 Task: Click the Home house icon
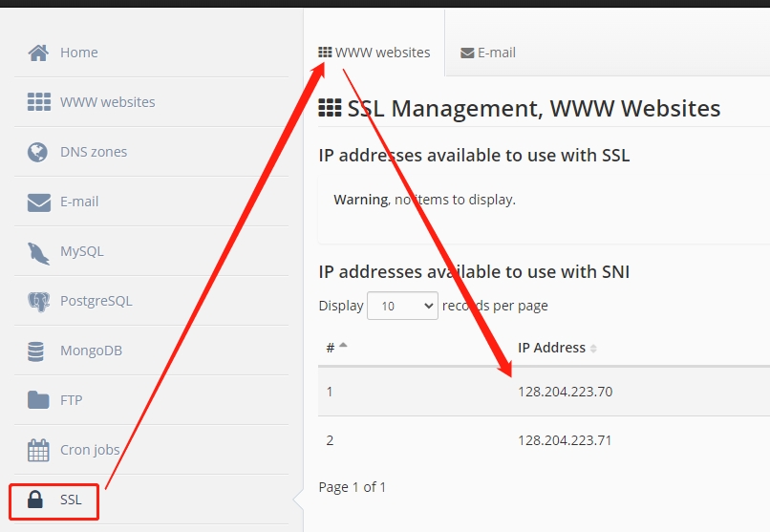38,53
